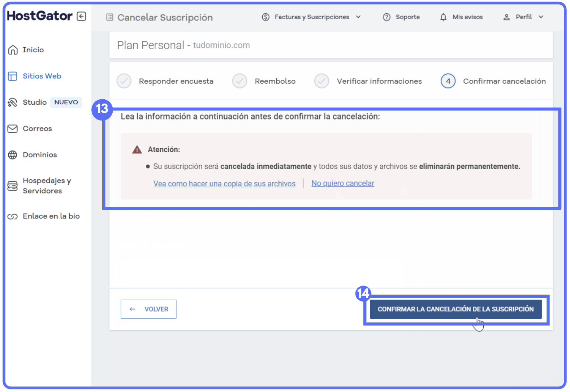Open notifications bell Mis avisos
Viewport: 570px width, 392px height.
click(x=443, y=17)
